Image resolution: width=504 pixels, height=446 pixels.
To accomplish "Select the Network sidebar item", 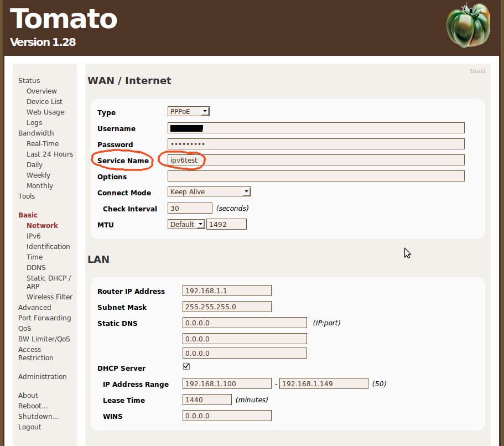I will [x=42, y=226].
